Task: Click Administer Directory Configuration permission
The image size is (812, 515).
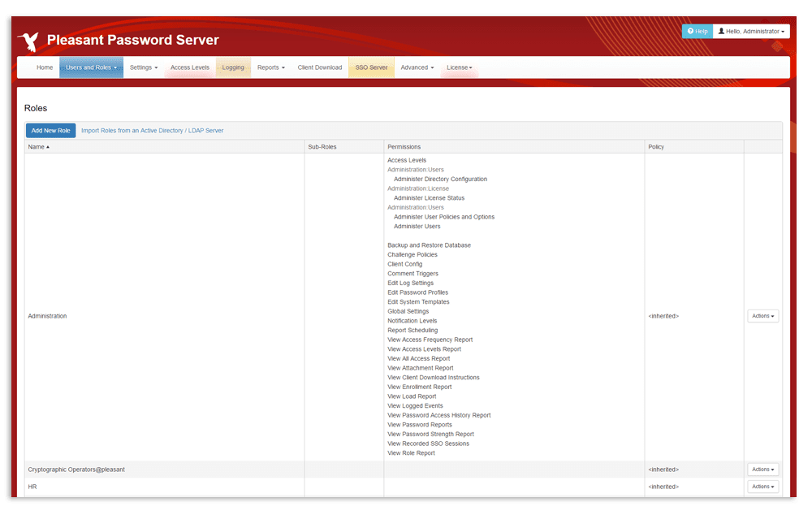Action: tap(440, 180)
